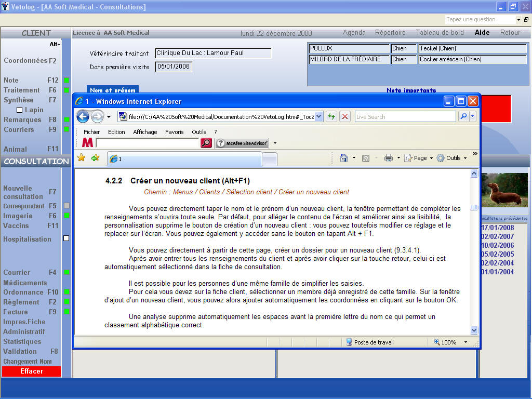Run the McAfee toolbar search button
This screenshot has height=399, width=532.
pyautogui.click(x=206, y=143)
